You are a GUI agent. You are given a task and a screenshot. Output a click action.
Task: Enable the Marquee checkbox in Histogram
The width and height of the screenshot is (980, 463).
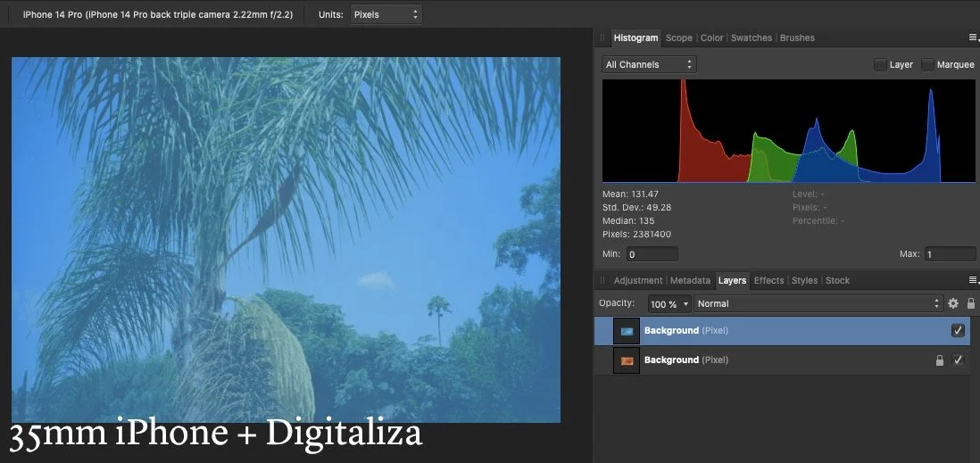tap(928, 64)
